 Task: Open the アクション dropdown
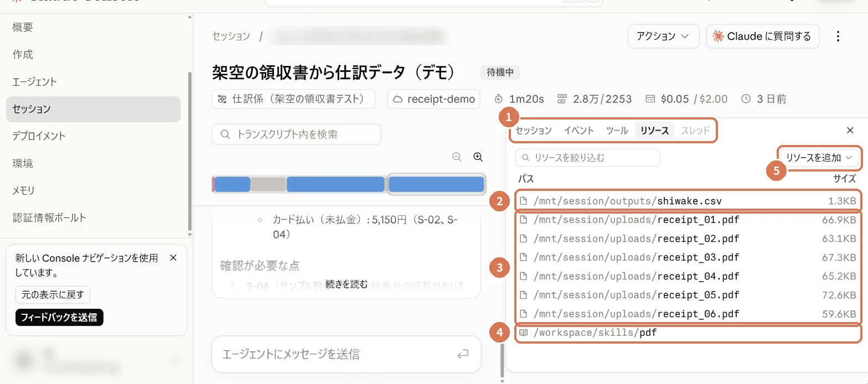tap(663, 36)
